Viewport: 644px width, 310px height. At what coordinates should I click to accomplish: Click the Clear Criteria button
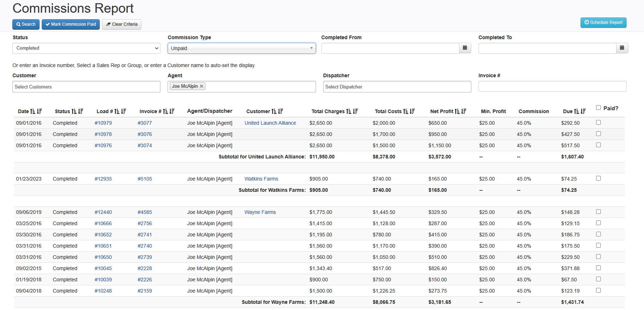122,24
